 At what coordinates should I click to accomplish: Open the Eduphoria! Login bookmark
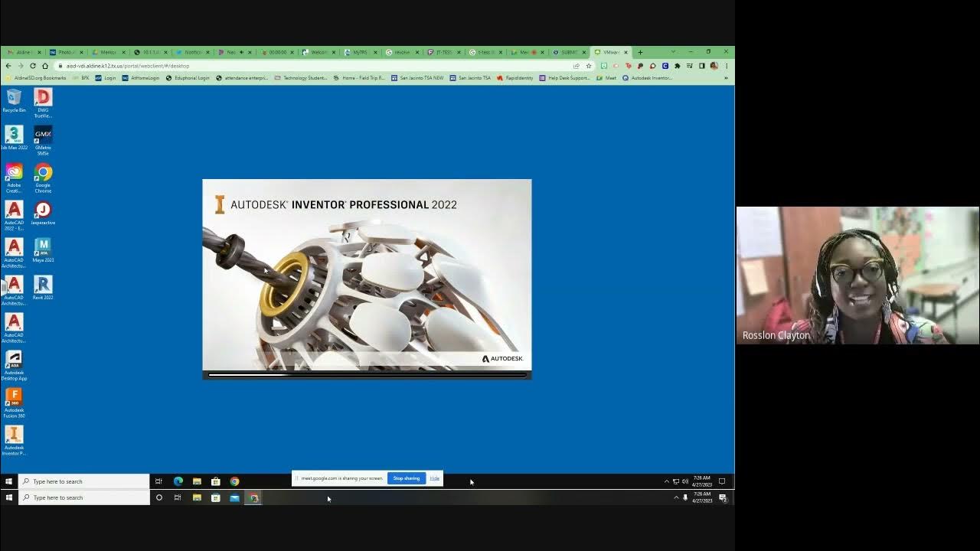pos(188,78)
